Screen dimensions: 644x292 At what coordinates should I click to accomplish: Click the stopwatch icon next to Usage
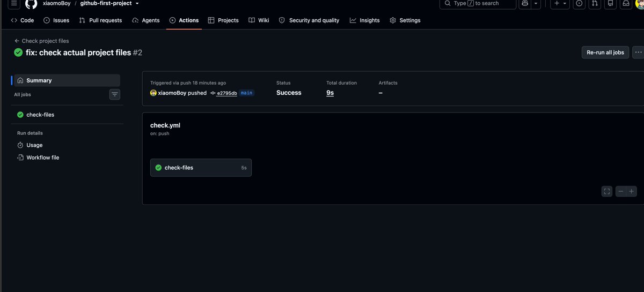pyautogui.click(x=20, y=145)
